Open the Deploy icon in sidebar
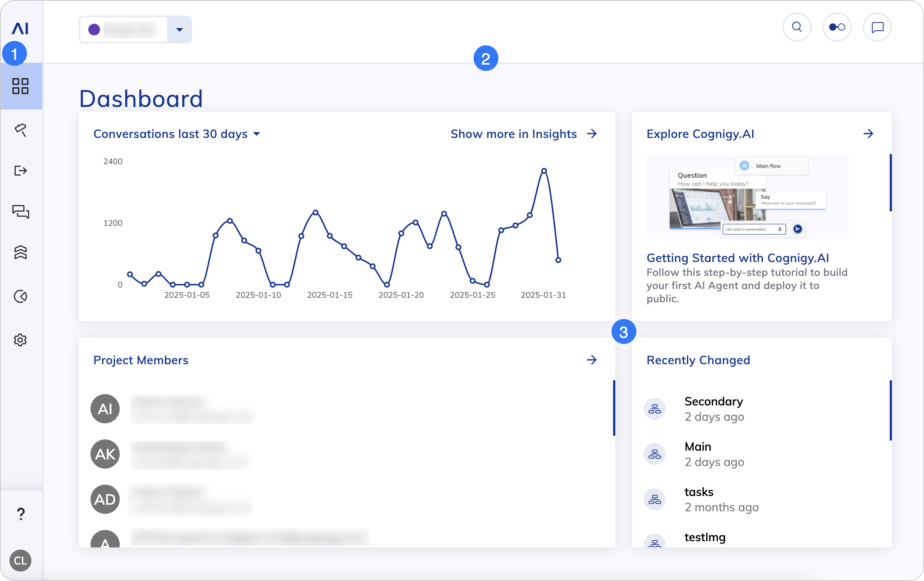Screen dimensions: 924x581 (20, 170)
